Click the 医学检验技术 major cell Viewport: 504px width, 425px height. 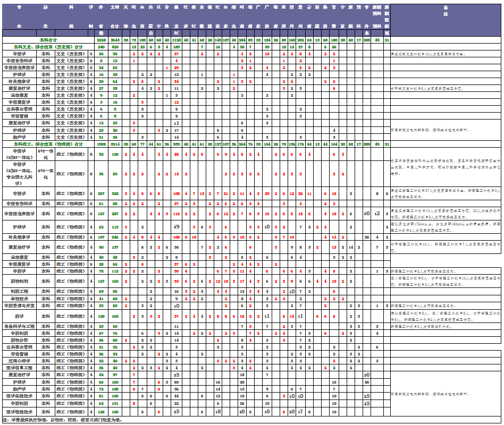tap(19, 412)
